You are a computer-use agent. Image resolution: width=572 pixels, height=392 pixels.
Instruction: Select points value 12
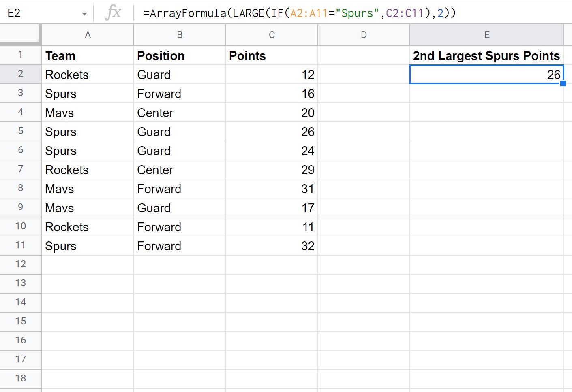(x=272, y=75)
